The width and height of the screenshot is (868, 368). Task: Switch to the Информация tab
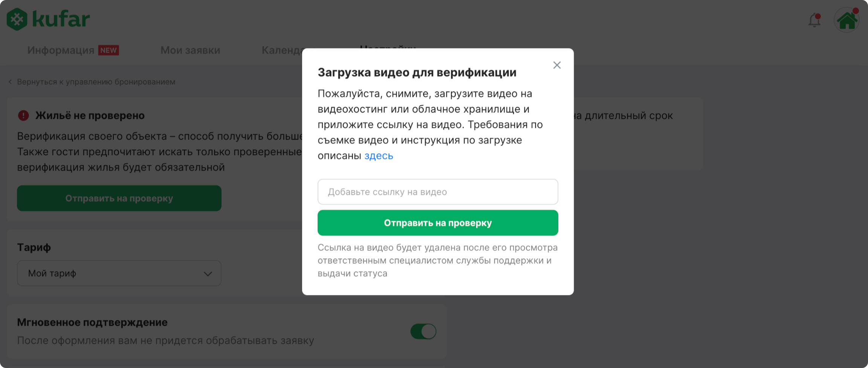(61, 50)
